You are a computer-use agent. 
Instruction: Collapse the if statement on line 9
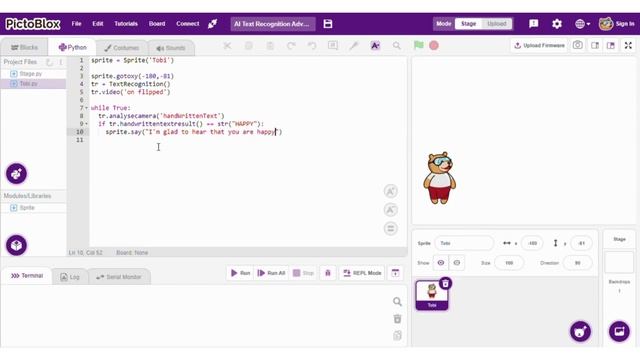tap(86, 124)
